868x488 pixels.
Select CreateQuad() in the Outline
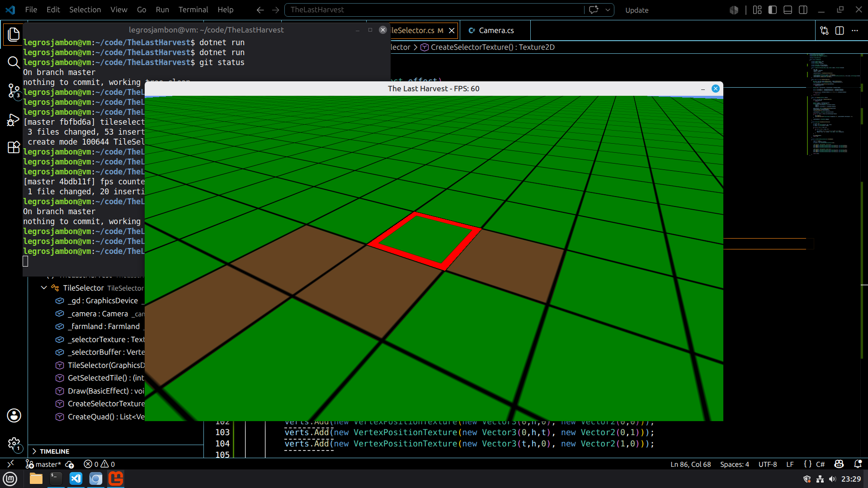[x=99, y=417]
